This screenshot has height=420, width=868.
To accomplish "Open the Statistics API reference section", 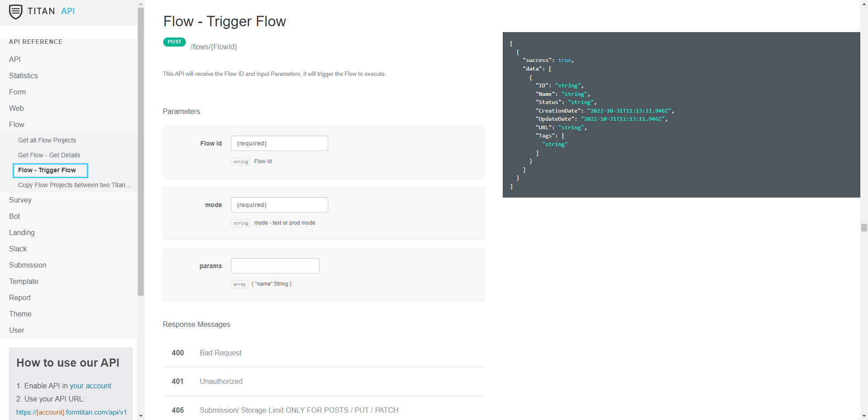I will click(23, 76).
